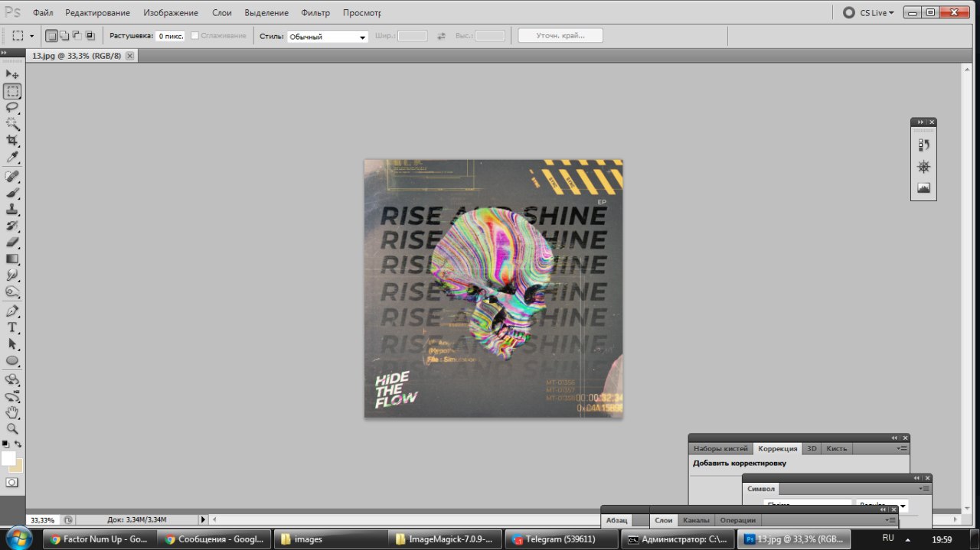The width and height of the screenshot is (980, 550).
Task: Choose Add to selection mode
Action: pyautogui.click(x=64, y=35)
